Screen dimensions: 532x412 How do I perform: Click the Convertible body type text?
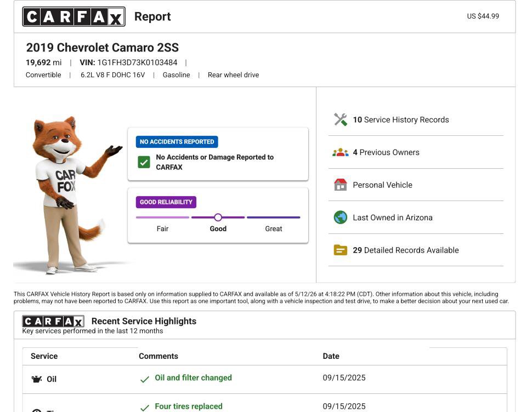click(43, 75)
